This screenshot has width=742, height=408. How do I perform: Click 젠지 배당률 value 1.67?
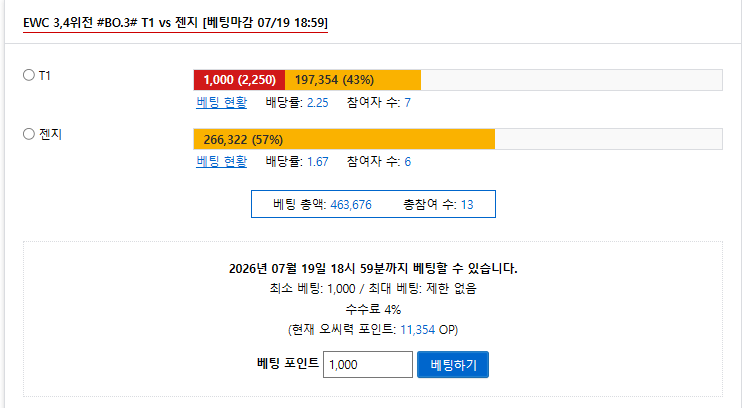(x=318, y=162)
